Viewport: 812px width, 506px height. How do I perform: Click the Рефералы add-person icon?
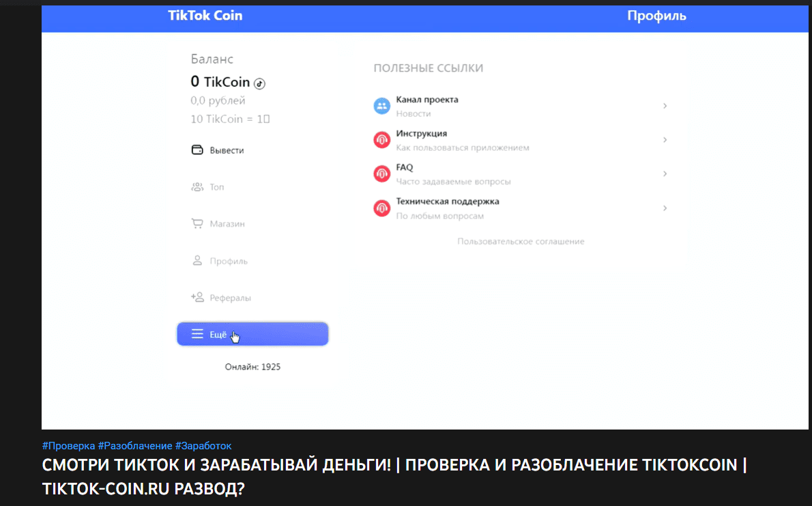pyautogui.click(x=197, y=297)
